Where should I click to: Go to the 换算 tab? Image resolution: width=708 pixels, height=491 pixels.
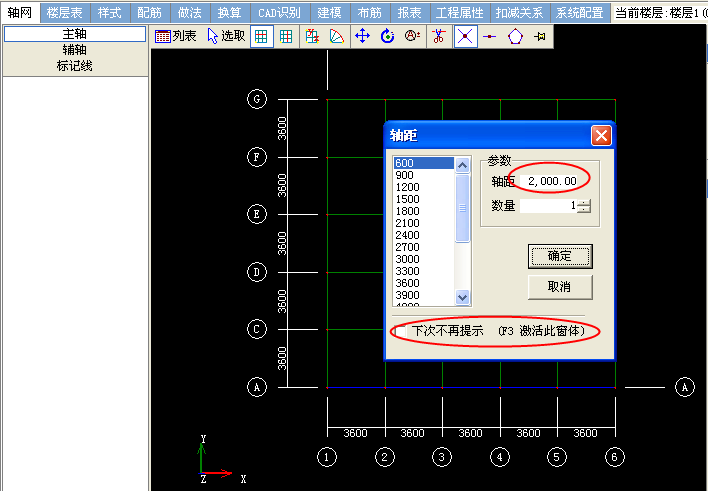[x=230, y=13]
